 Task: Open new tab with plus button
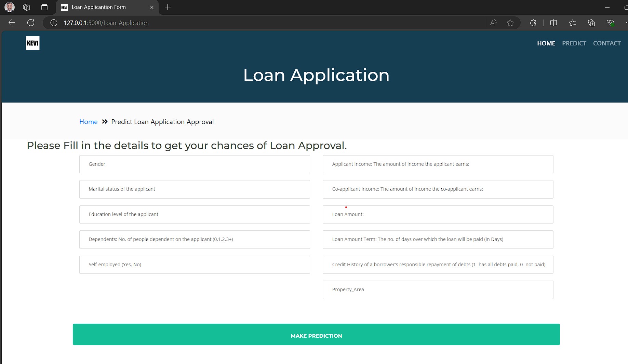click(168, 7)
